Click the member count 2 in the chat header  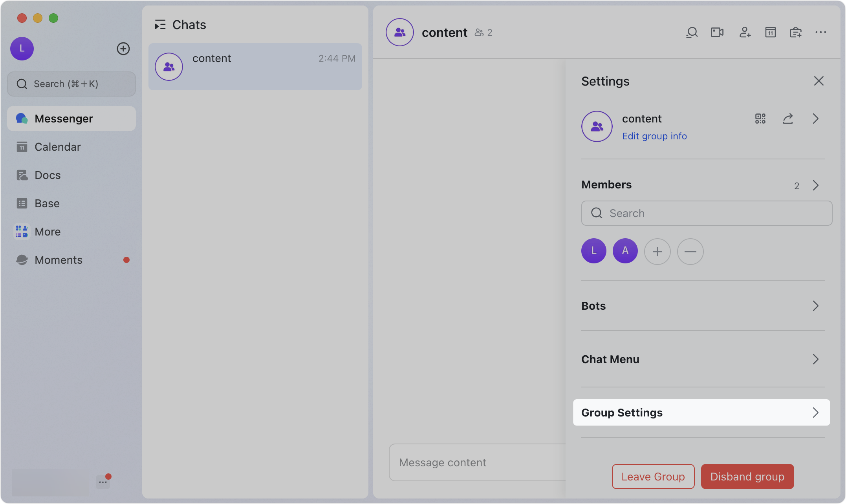(483, 33)
